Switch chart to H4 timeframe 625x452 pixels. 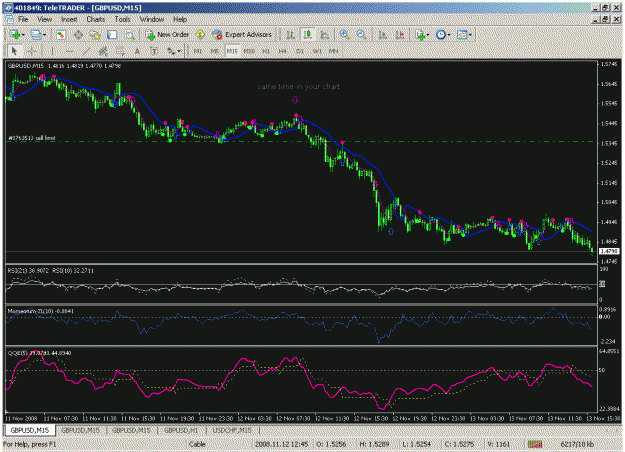(x=283, y=51)
